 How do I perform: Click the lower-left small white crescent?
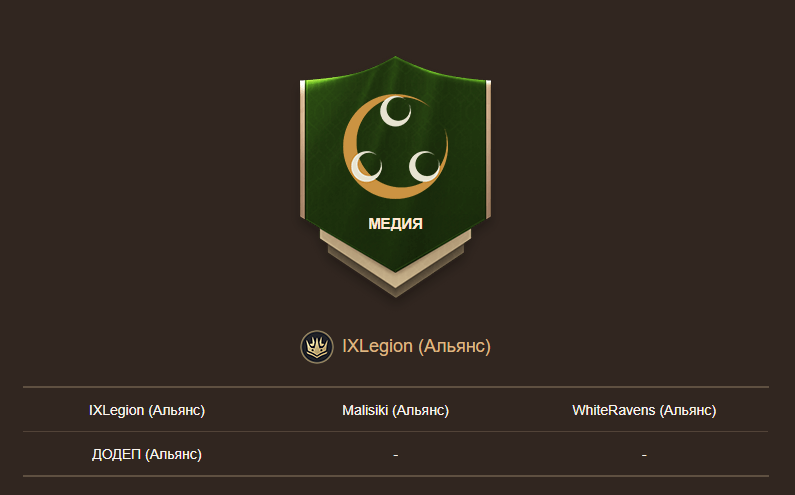[366, 166]
